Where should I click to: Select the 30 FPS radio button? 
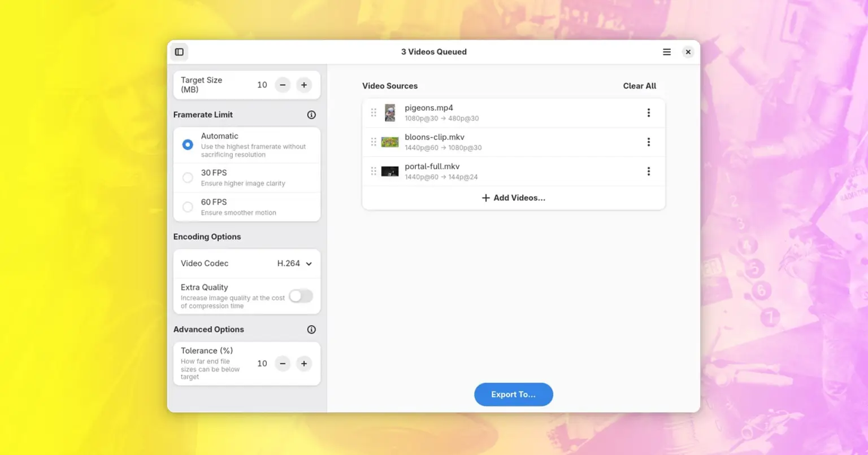(188, 178)
